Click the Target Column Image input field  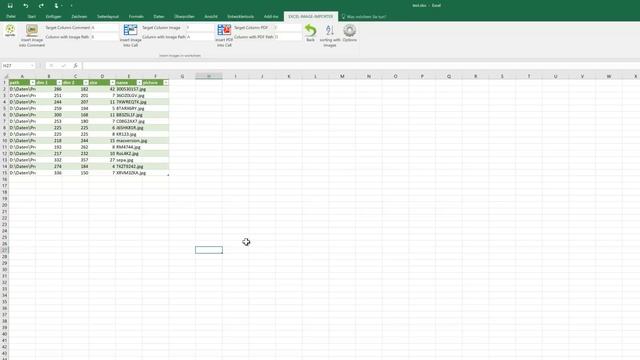199,28
